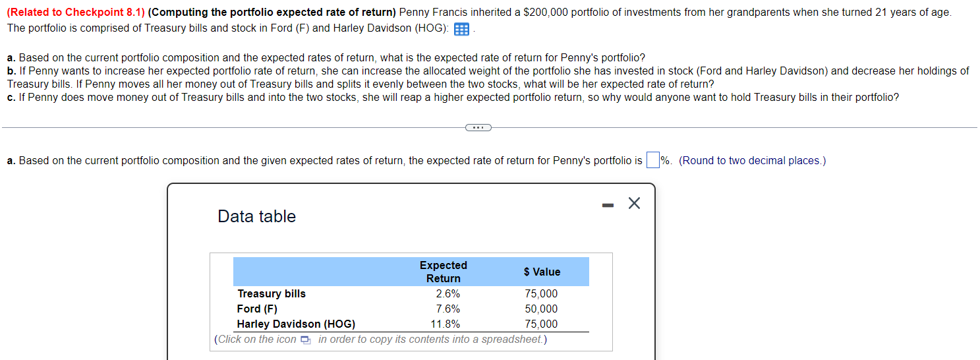Click the red "Related to Checkpoint 8.1" text

tap(76, 13)
